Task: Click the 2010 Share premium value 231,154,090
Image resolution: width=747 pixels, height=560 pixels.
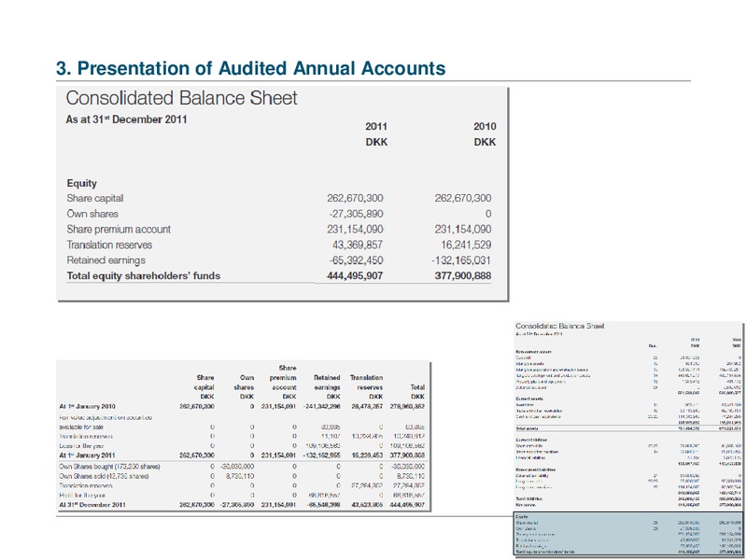Action: (462, 230)
